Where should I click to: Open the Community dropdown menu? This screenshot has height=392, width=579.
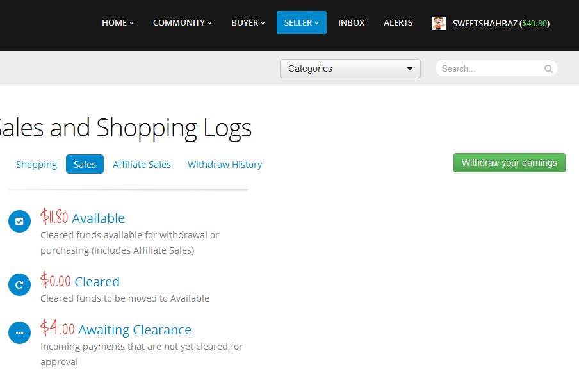coord(183,23)
